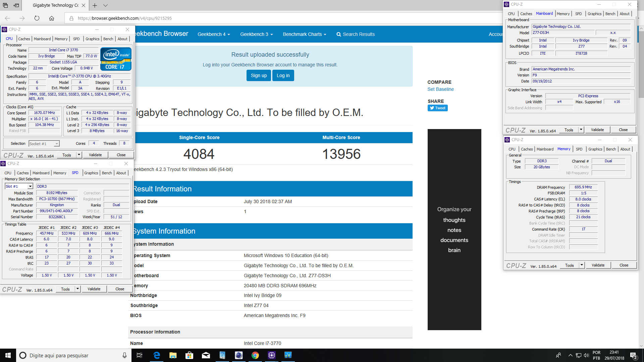The height and width of the screenshot is (362, 644).
Task: Click the Log in button
Action: click(x=283, y=75)
